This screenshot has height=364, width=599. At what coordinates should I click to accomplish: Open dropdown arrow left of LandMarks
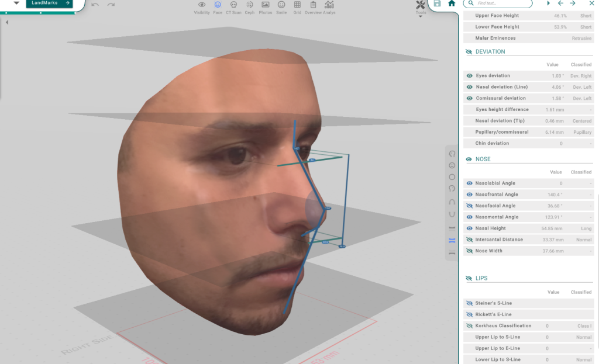tap(16, 4)
